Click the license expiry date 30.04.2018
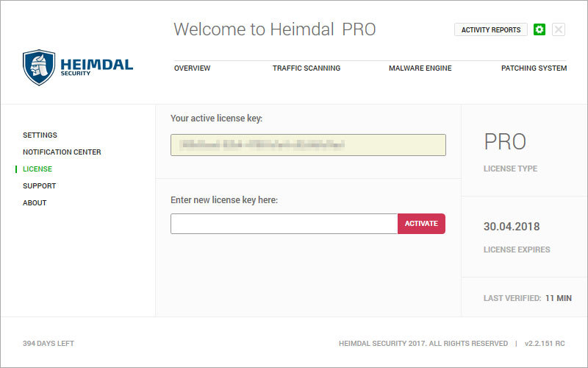The image size is (588, 368). tap(512, 227)
